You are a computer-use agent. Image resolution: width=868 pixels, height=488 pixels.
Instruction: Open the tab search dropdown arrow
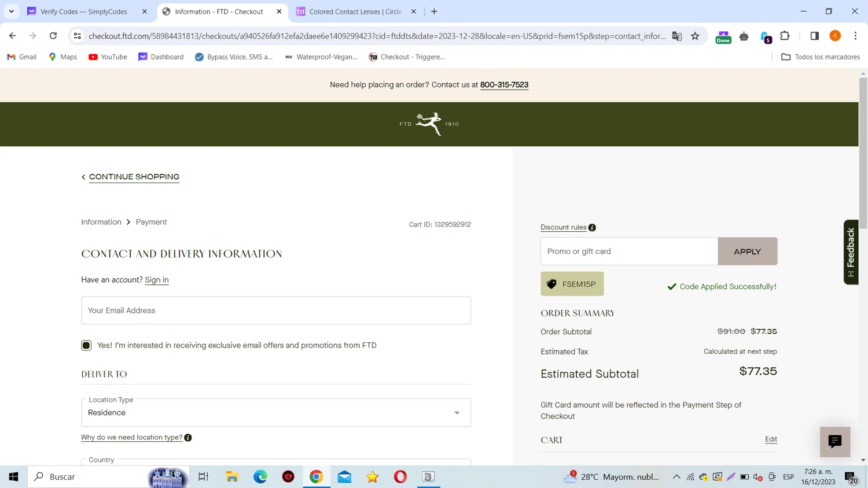coord(12,12)
